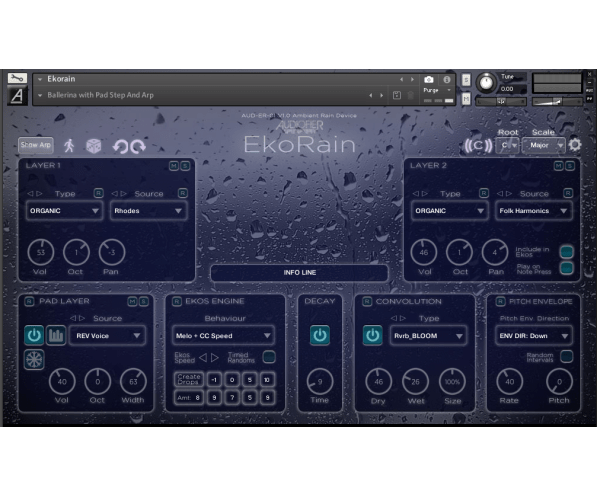Click Pitch Envelope R randomize icon

[500, 302]
